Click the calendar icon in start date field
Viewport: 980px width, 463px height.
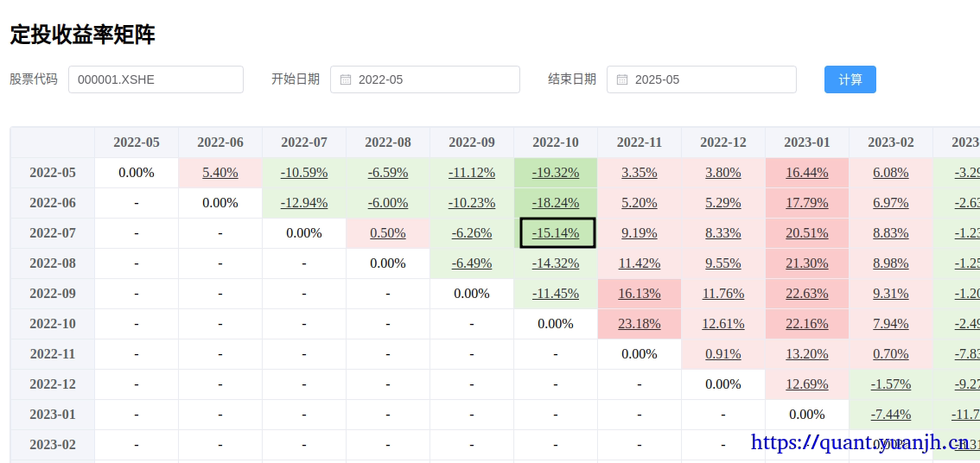tap(346, 79)
